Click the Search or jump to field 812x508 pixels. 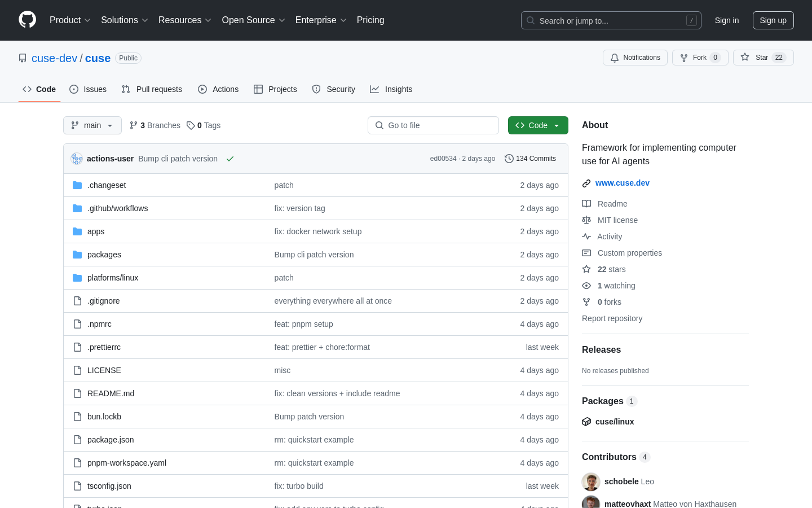611,20
